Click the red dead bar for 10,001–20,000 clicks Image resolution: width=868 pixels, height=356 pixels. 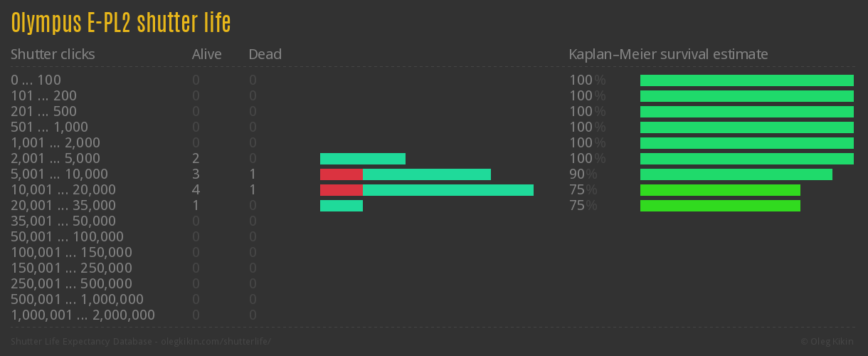341,190
